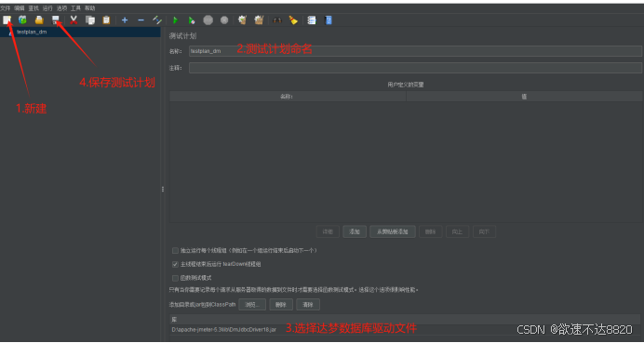
Task: Click the Toggle enable/disable toolbar icon
Action: [x=157, y=20]
